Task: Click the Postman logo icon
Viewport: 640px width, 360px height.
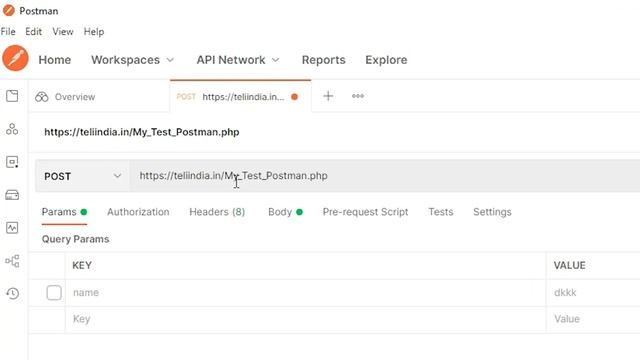Action: pos(16,58)
